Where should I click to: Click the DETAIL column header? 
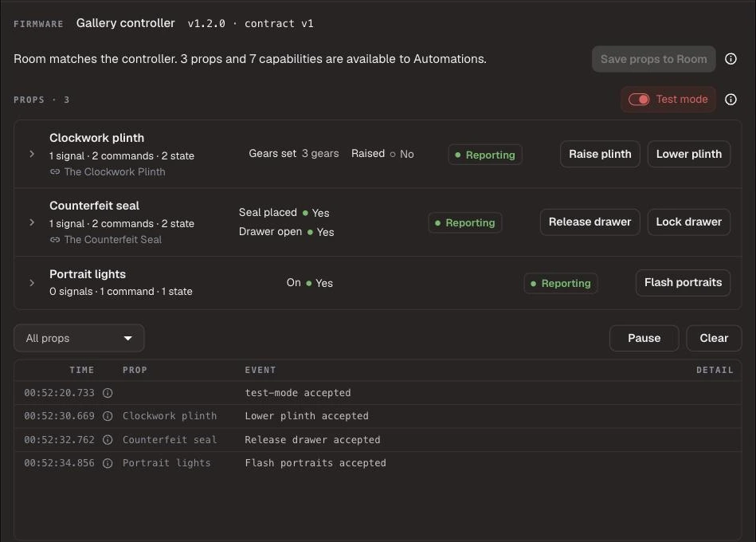[x=715, y=370]
